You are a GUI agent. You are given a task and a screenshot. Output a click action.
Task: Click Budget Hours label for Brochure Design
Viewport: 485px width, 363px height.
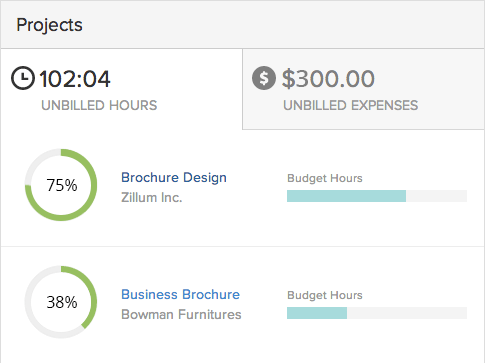pyautogui.click(x=325, y=178)
